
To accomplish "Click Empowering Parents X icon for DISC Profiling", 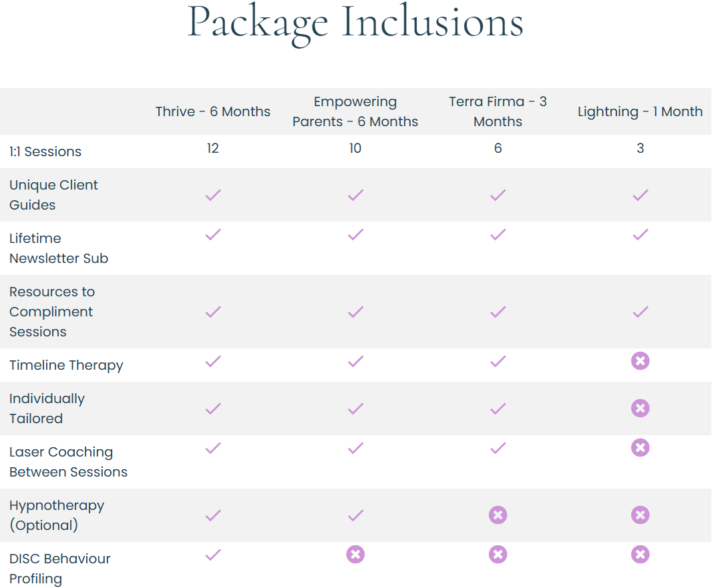I will click(x=355, y=555).
